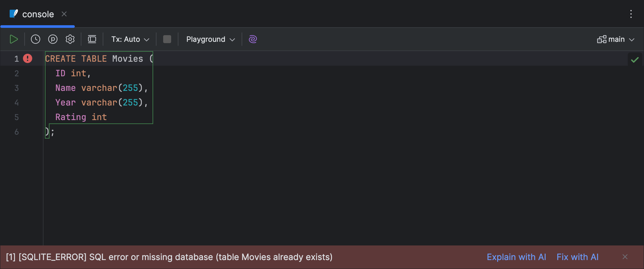Click the red error icon on line 1
This screenshot has height=269, width=644.
[28, 59]
